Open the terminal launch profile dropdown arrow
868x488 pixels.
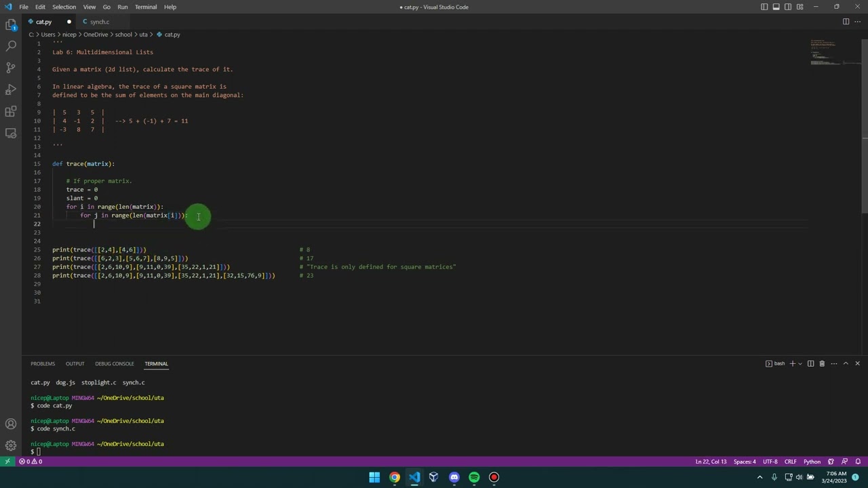point(800,364)
